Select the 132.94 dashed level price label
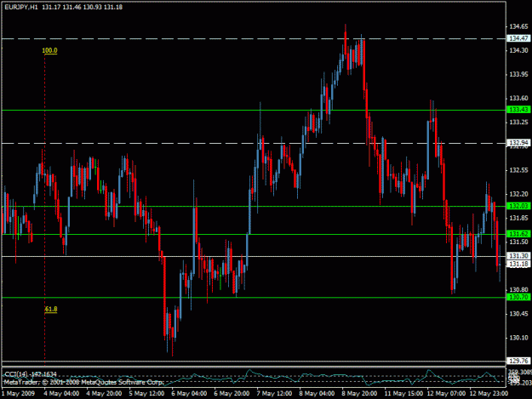 (x=518, y=143)
